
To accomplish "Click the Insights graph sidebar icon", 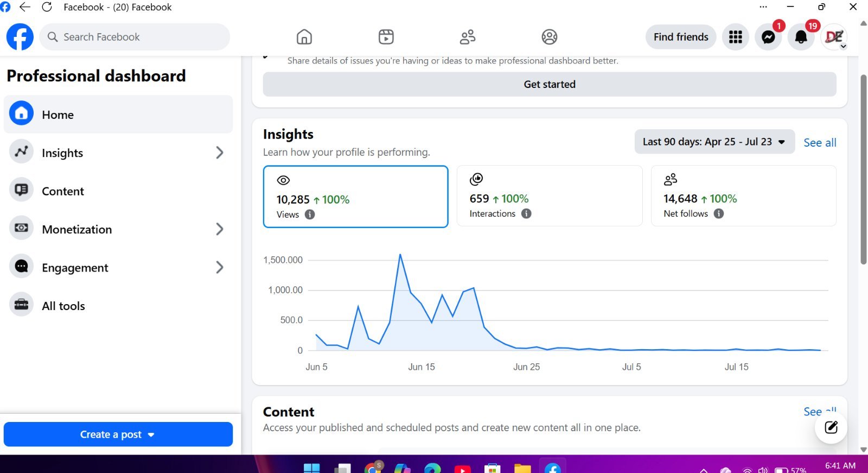I will (21, 152).
